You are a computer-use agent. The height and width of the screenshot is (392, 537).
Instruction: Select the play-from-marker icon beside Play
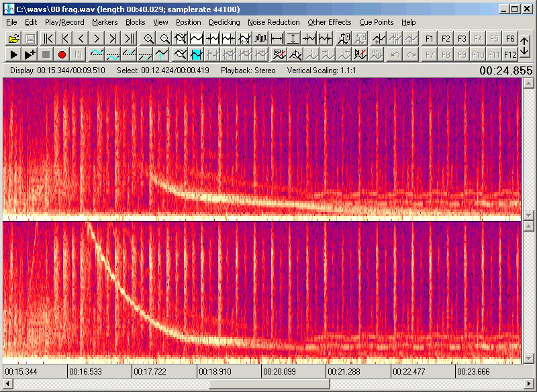[30, 55]
